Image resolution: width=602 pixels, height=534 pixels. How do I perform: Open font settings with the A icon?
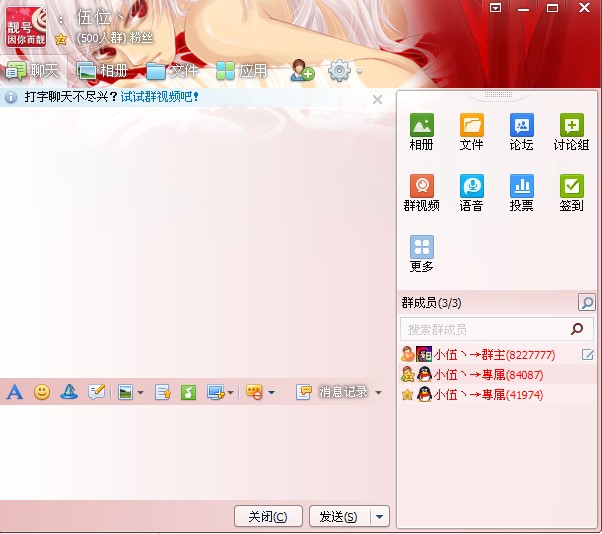(15, 392)
